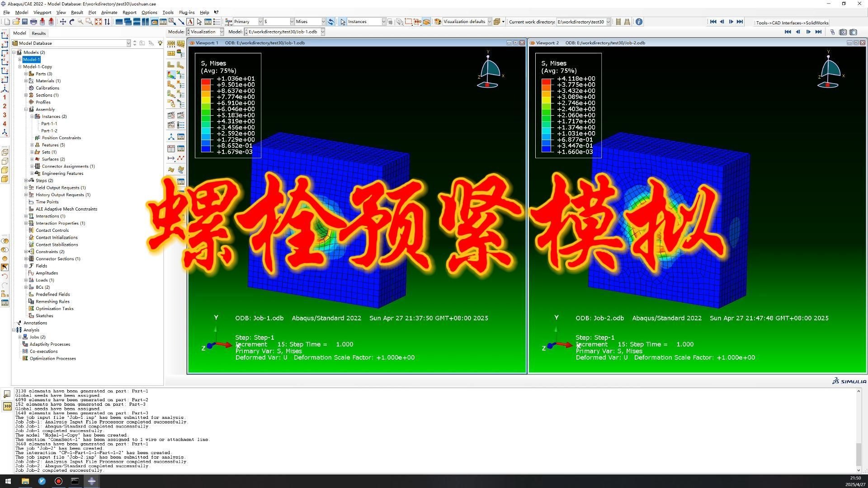Click the red top color in Viewport 1 legend
868x488 pixels.
coord(206,81)
